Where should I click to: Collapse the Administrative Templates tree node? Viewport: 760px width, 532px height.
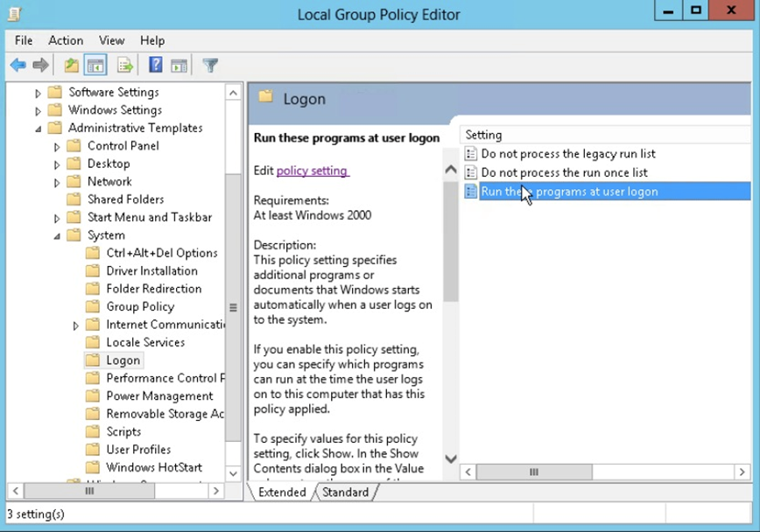pyautogui.click(x=39, y=129)
